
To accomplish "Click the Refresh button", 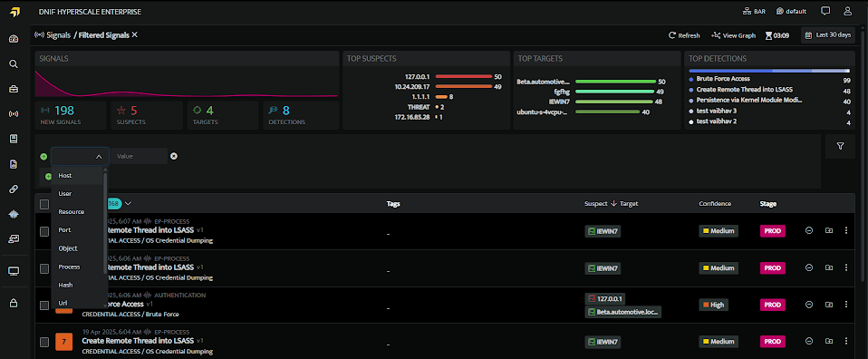I will (684, 35).
